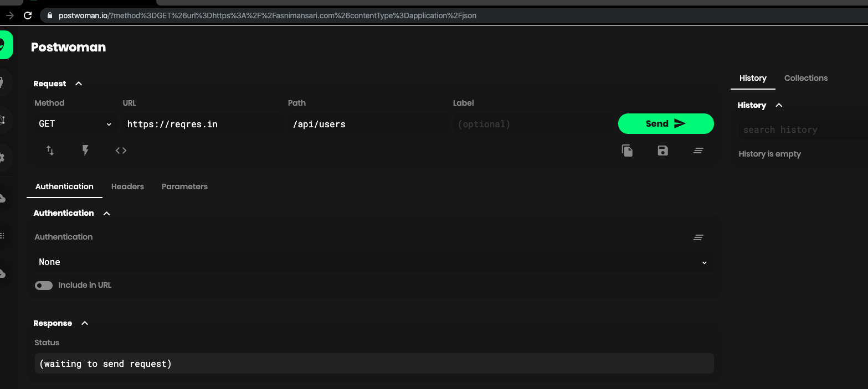Click the "Path" field label
The image size is (868, 389).
pos(297,103)
